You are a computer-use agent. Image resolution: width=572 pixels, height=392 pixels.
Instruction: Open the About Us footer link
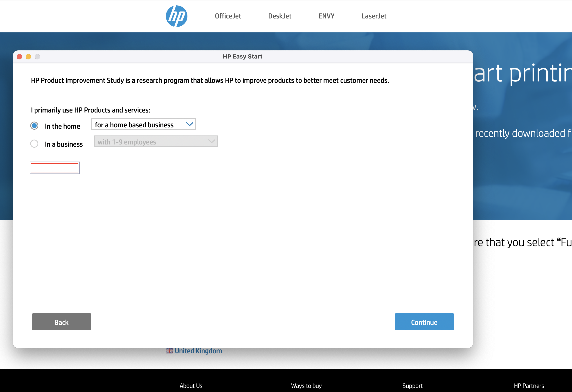point(191,386)
